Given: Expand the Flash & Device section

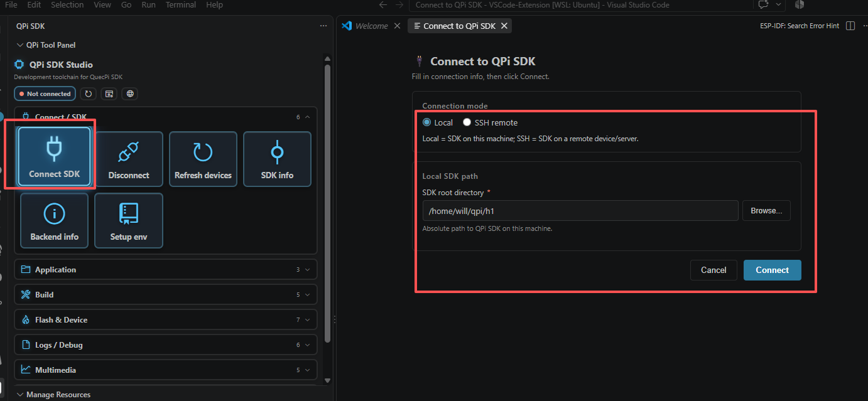Looking at the screenshot, I should 166,319.
